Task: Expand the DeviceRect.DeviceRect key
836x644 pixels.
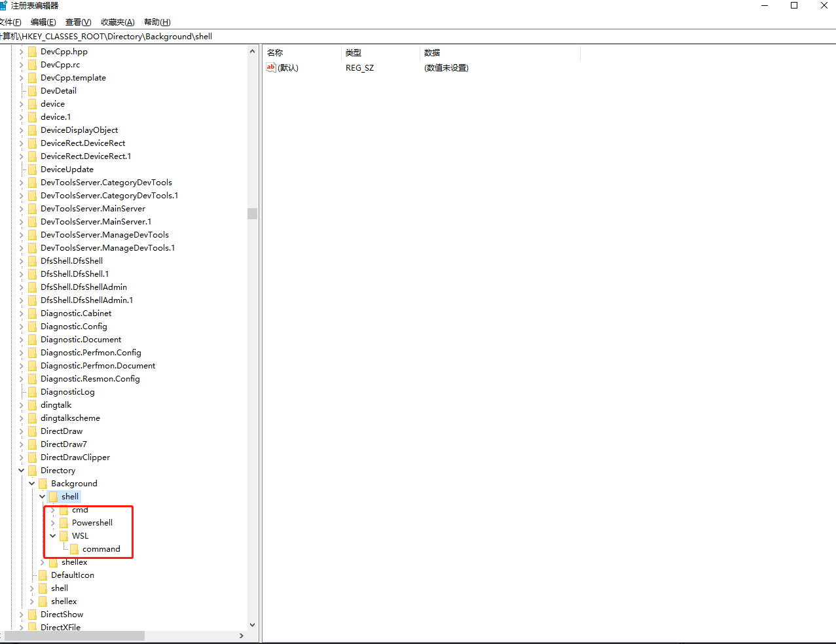Action: pyautogui.click(x=21, y=143)
